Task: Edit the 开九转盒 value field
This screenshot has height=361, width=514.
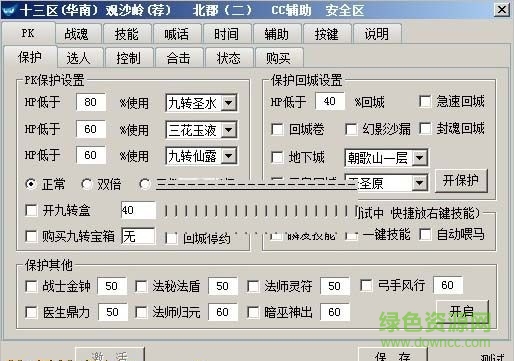Action: [138, 210]
